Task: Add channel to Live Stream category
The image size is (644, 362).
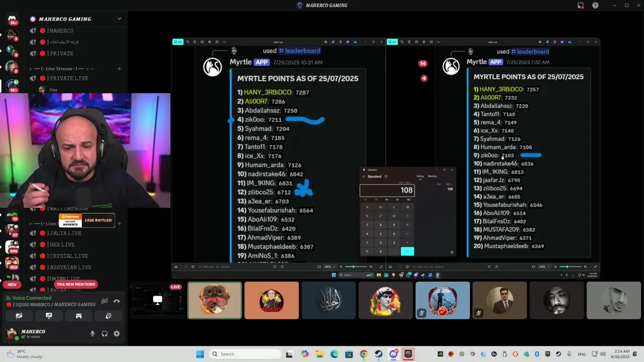Action: click(x=119, y=68)
